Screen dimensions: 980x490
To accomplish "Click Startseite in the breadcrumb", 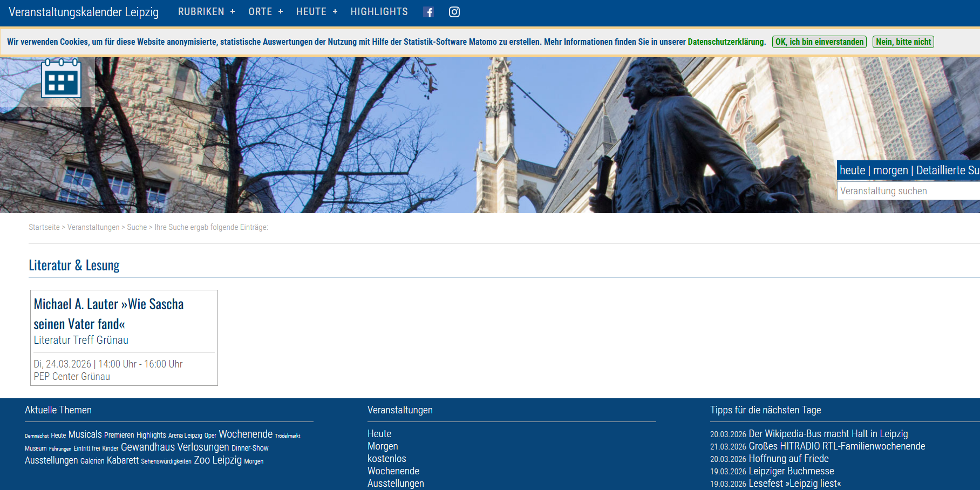I will pyautogui.click(x=44, y=227).
